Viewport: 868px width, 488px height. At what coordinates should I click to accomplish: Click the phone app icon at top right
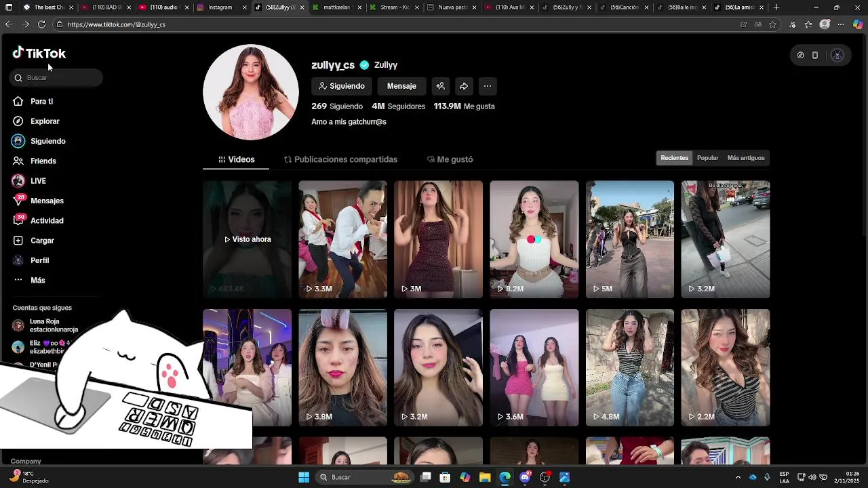[x=815, y=55]
